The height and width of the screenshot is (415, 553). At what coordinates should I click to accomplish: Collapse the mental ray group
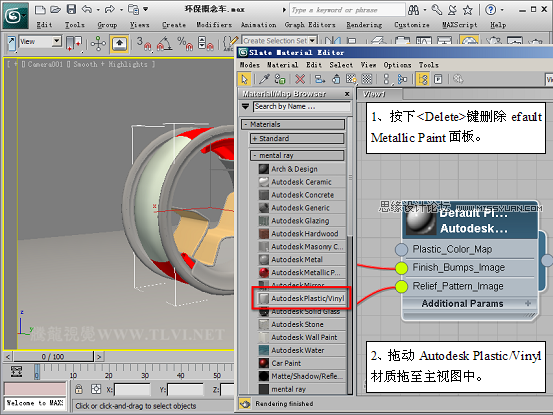[x=297, y=155]
